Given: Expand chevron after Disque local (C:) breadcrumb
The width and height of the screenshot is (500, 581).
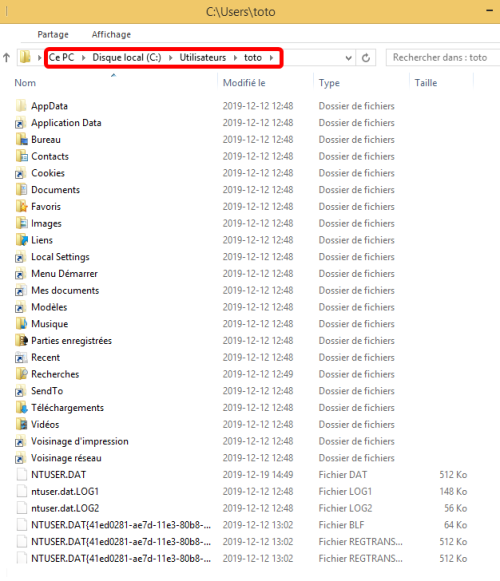Looking at the screenshot, I should pos(170,57).
